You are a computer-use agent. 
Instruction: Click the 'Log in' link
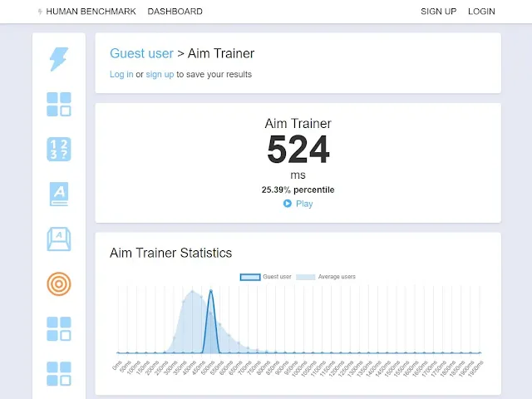click(121, 74)
